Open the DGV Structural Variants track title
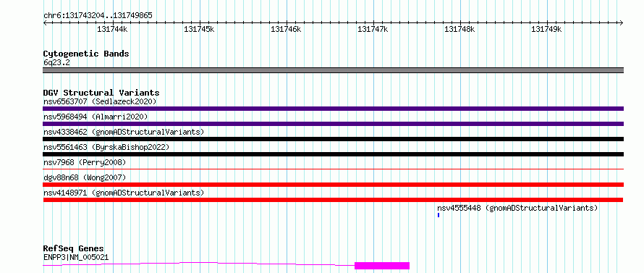The height and width of the screenshot is (273, 644). (x=101, y=93)
